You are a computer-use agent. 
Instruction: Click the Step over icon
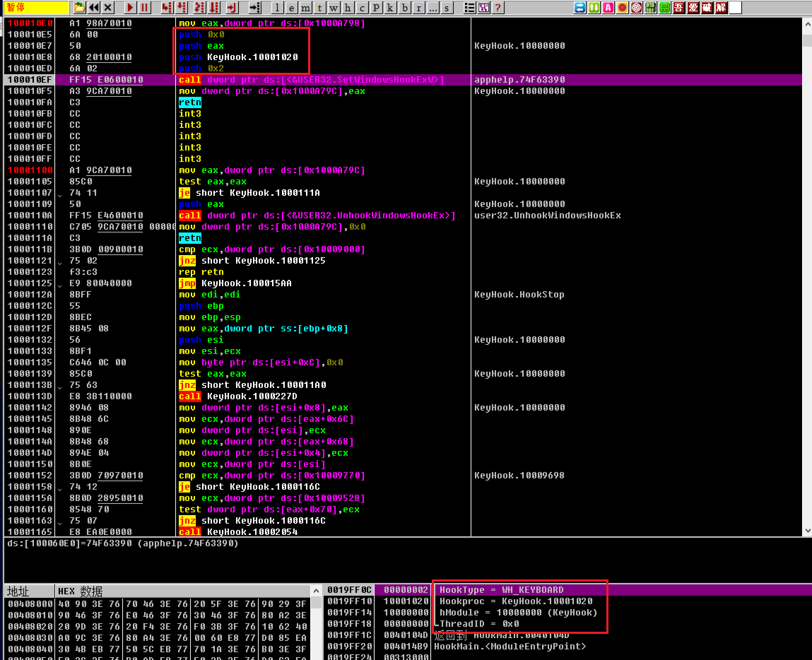(182, 7)
